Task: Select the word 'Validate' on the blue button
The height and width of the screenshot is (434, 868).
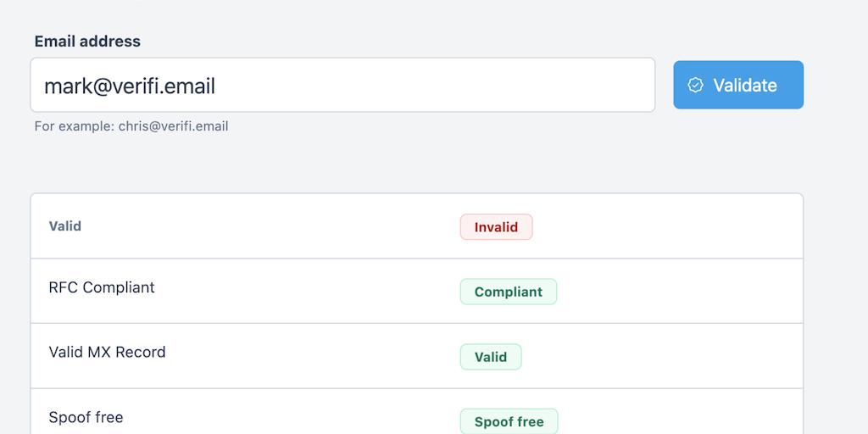Action: click(x=745, y=86)
